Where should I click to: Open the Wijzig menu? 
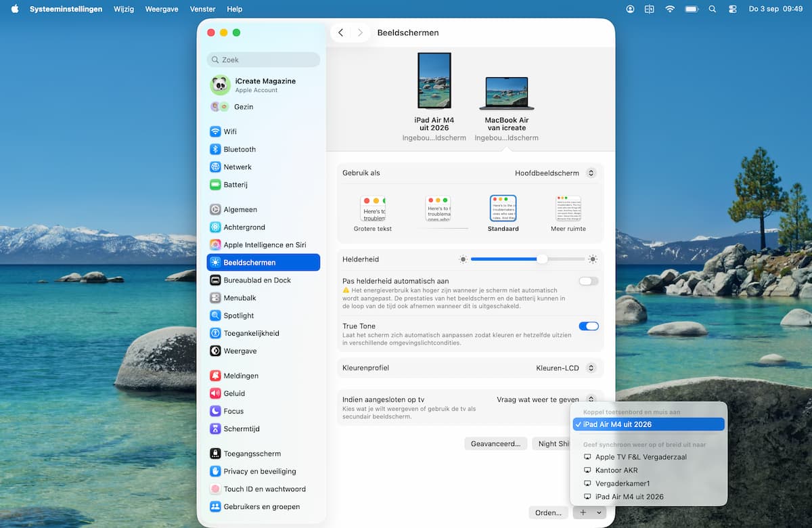click(x=124, y=9)
